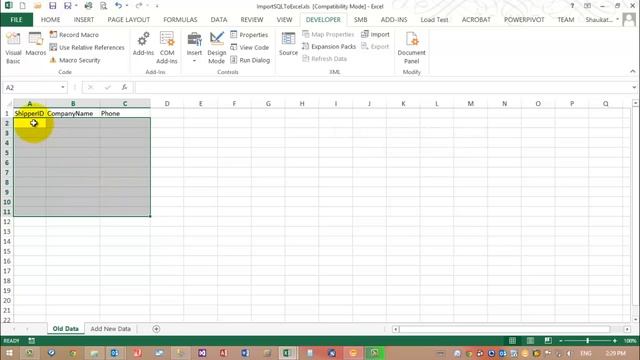Add a new sheet with plus button
Screen dimensions: 640x360
pyautogui.click(x=156, y=329)
